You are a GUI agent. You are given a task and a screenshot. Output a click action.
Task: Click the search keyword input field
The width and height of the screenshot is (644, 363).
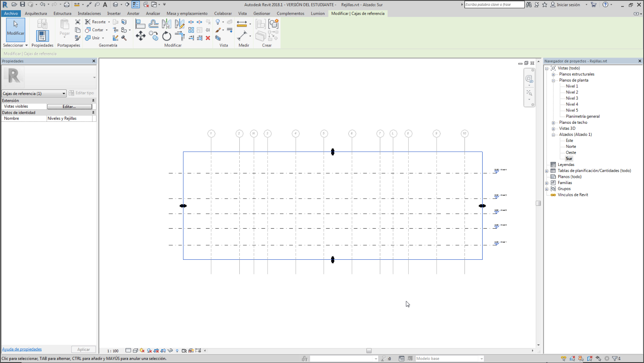[x=494, y=5]
